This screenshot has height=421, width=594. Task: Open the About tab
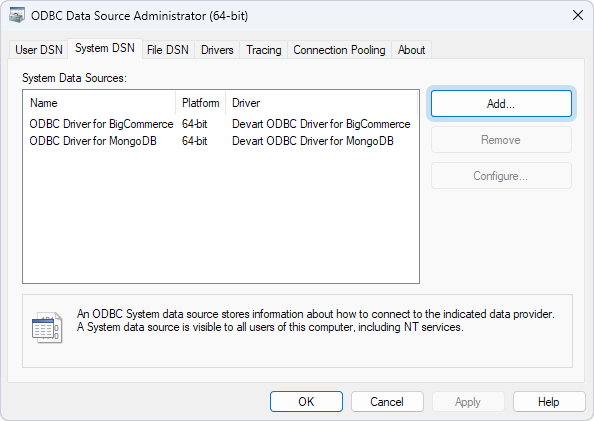click(411, 50)
